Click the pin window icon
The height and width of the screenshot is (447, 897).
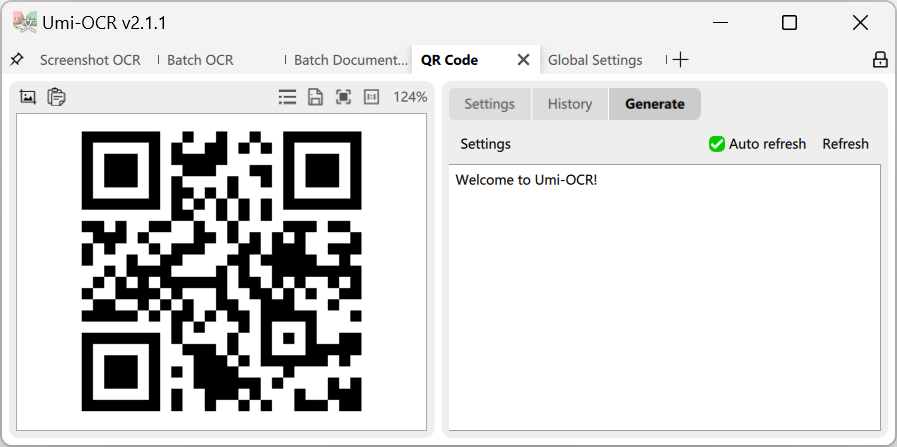pyautogui.click(x=17, y=60)
